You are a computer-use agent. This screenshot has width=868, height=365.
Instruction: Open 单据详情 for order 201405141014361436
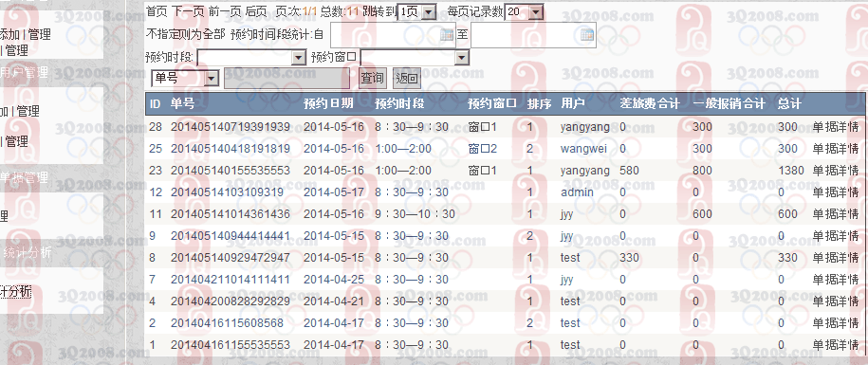[x=836, y=214]
